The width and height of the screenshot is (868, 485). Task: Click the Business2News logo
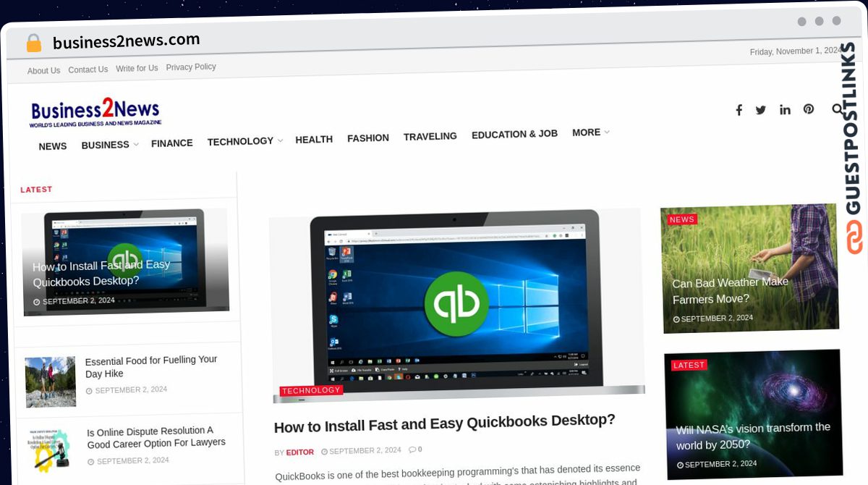point(95,112)
